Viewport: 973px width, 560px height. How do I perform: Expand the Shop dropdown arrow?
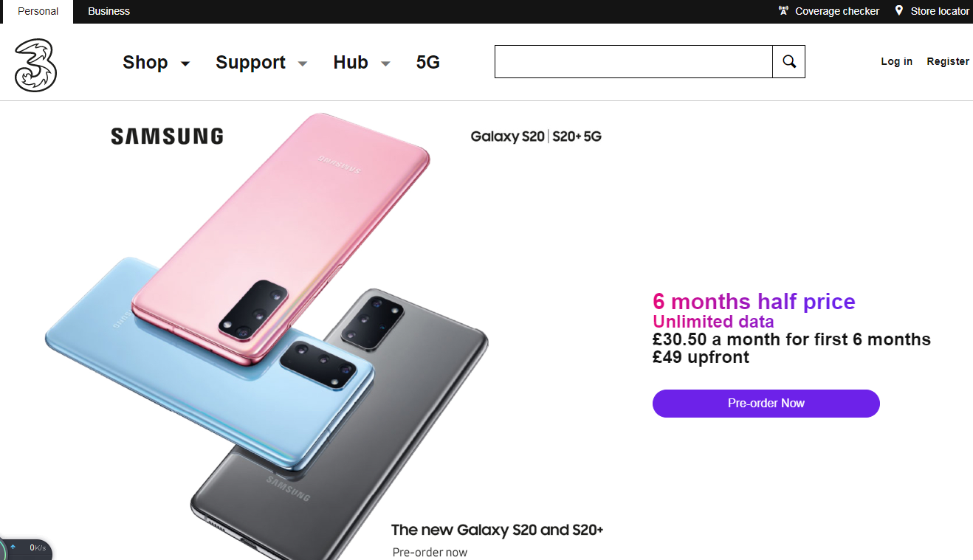[x=185, y=64]
